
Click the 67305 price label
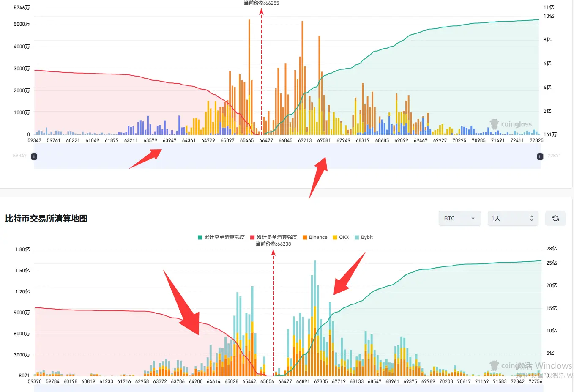321,381
